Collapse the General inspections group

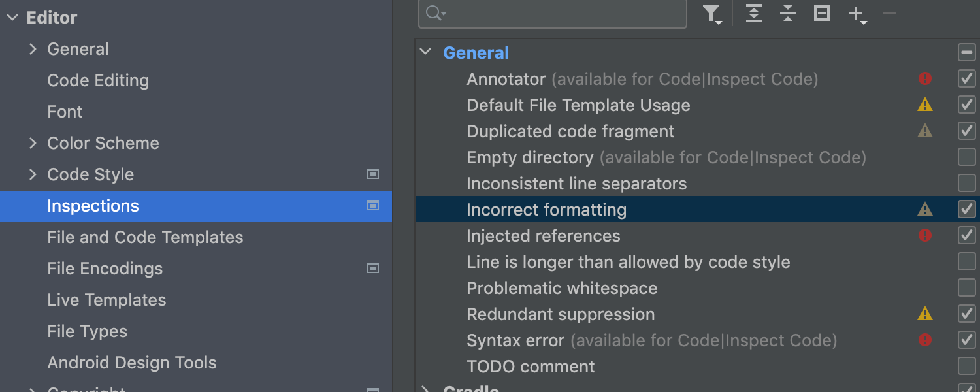(x=426, y=52)
